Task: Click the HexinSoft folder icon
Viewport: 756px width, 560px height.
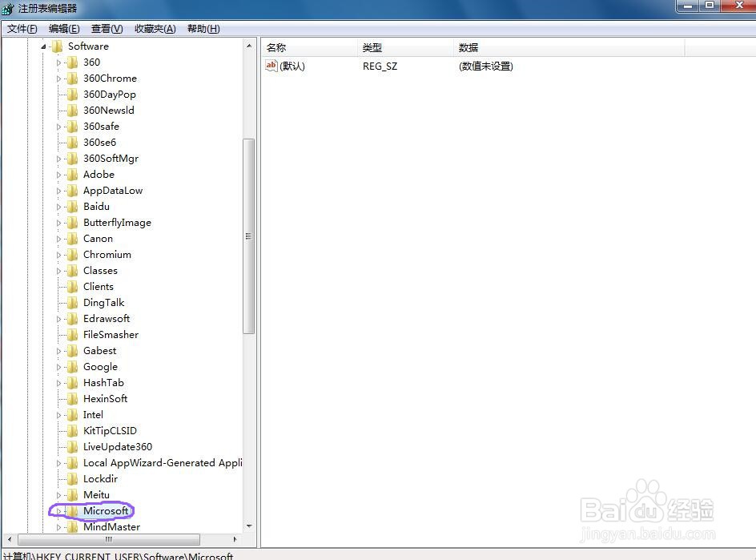Action: click(x=72, y=399)
